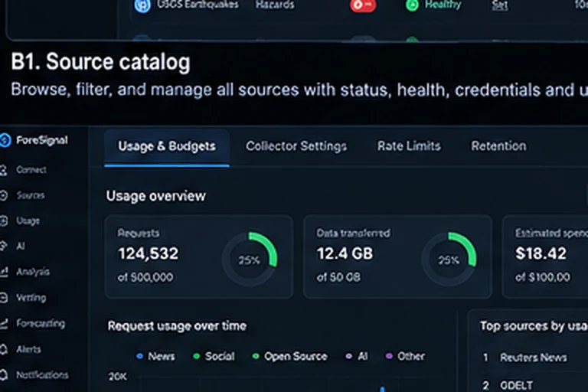Click the of $100.00 budget limit
Image resolution: width=588 pixels, height=392 pixels.
click(x=543, y=277)
